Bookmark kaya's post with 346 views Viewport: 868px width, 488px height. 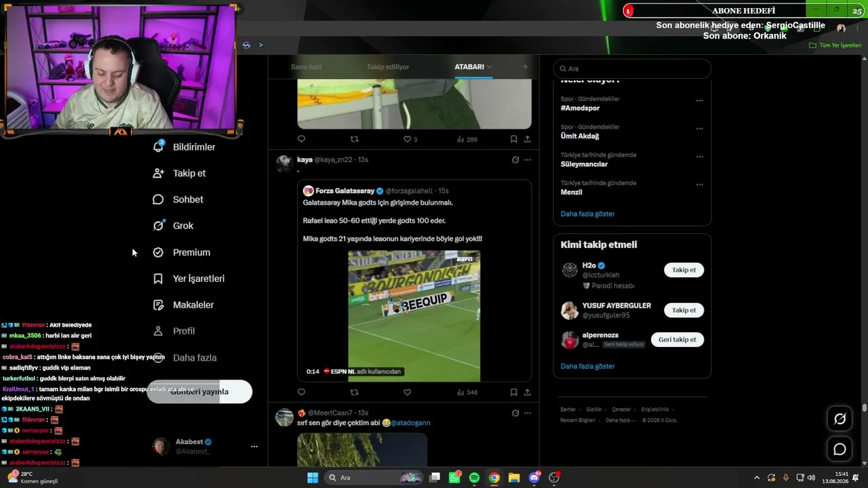tap(513, 392)
